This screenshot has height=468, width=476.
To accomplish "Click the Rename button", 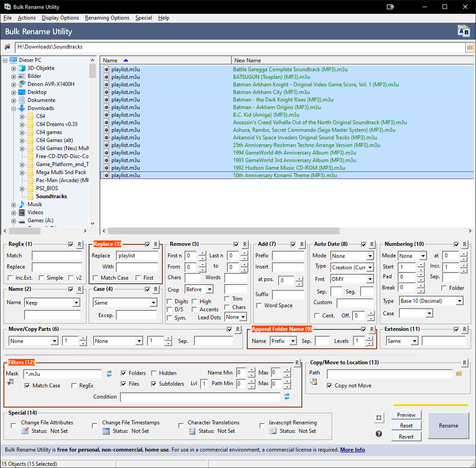I will coord(448,426).
